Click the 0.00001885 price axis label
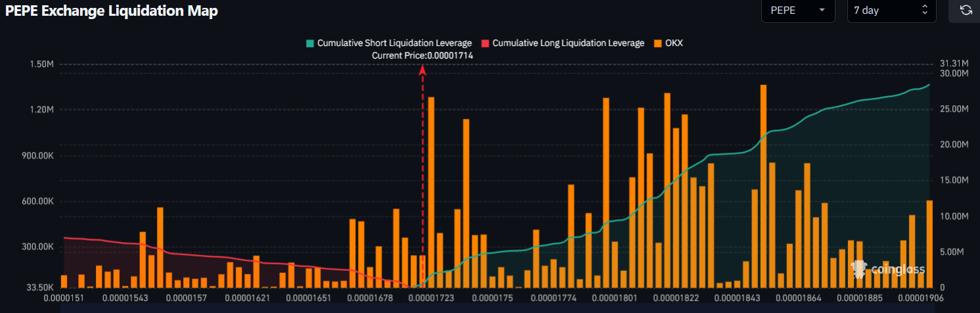980x313 pixels. pos(858,299)
